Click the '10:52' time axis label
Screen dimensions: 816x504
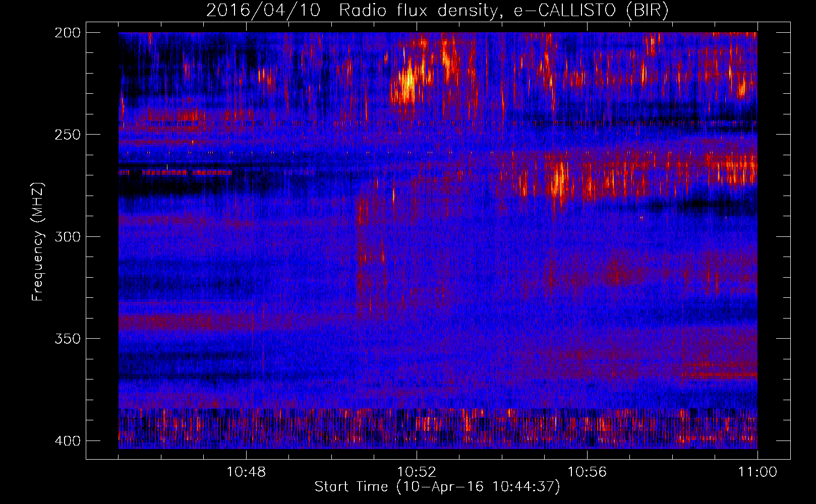pyautogui.click(x=417, y=472)
